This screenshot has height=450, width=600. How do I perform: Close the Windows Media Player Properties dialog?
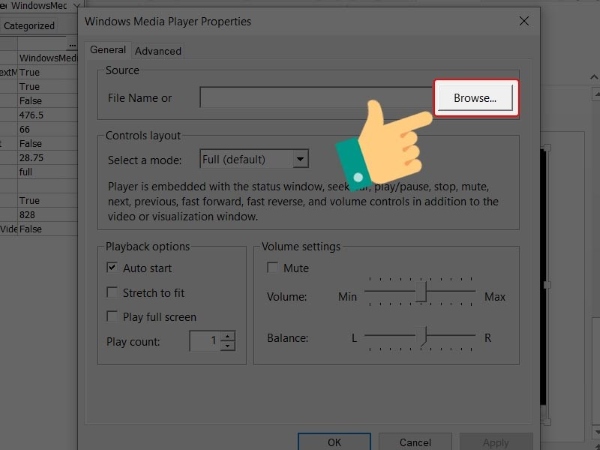tap(523, 21)
